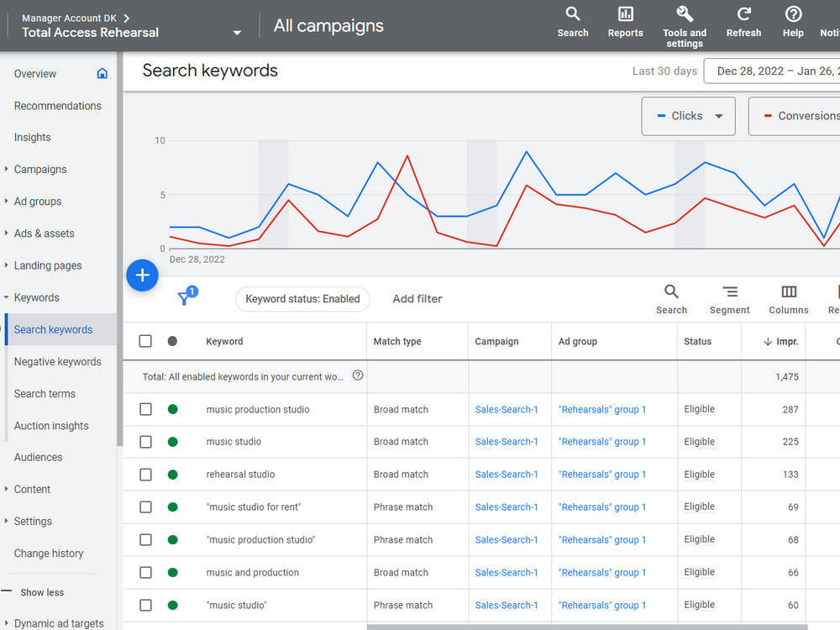Image resolution: width=840 pixels, height=630 pixels.
Task: Click the blue plus add keyword button
Action: [x=143, y=276]
